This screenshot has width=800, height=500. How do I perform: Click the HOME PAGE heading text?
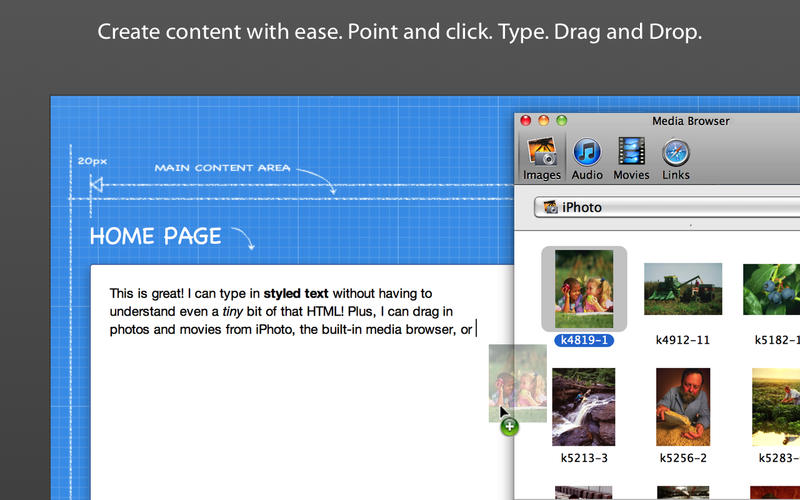[x=155, y=236]
